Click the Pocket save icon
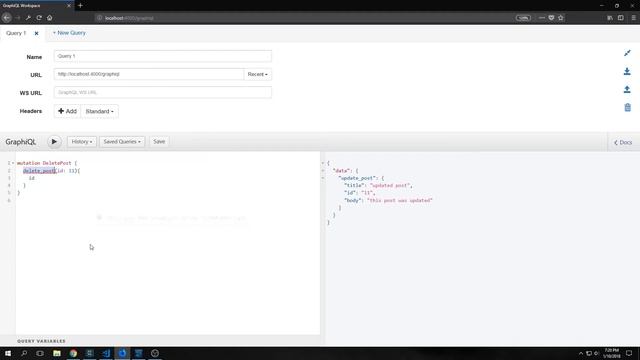Image resolution: width=640 pixels, height=360 pixels. 551,18
